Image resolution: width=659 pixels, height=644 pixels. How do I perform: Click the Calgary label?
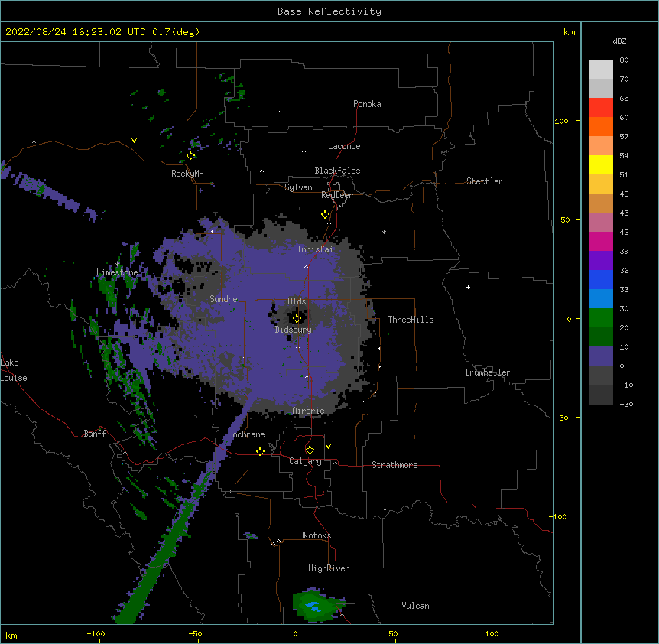click(x=305, y=461)
